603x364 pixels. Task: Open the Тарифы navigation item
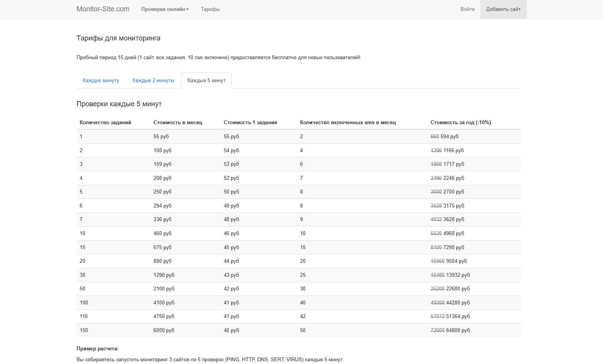click(210, 9)
